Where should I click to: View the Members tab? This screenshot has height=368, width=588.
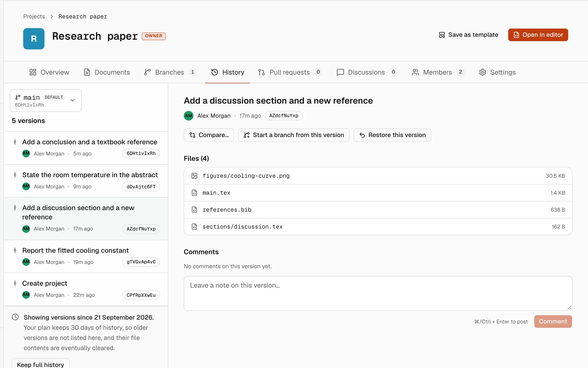coord(438,72)
